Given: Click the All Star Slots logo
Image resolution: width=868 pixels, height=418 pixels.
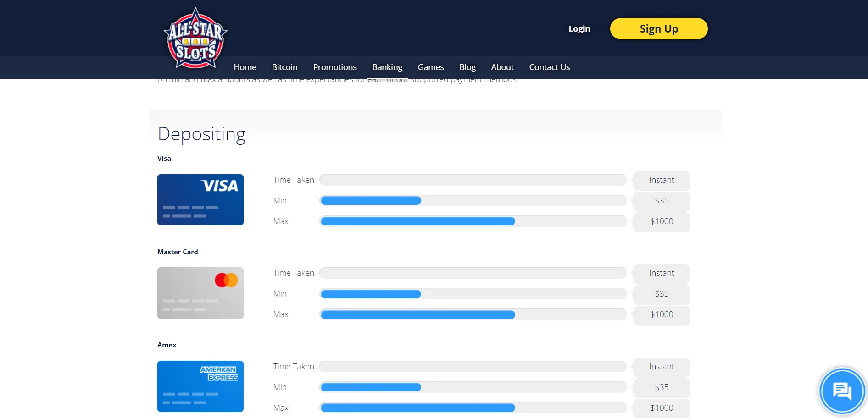Looking at the screenshot, I should 195,38.
